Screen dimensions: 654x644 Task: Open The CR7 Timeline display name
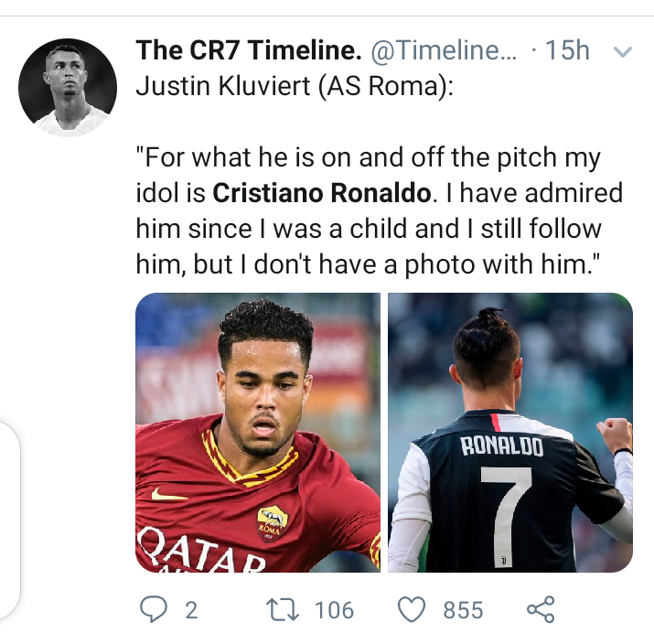pyautogui.click(x=249, y=50)
